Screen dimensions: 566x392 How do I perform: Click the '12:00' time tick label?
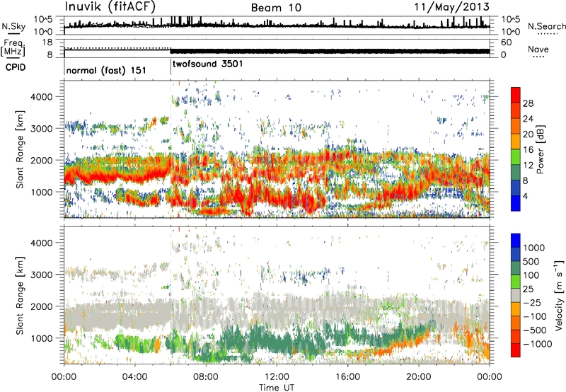click(x=277, y=377)
